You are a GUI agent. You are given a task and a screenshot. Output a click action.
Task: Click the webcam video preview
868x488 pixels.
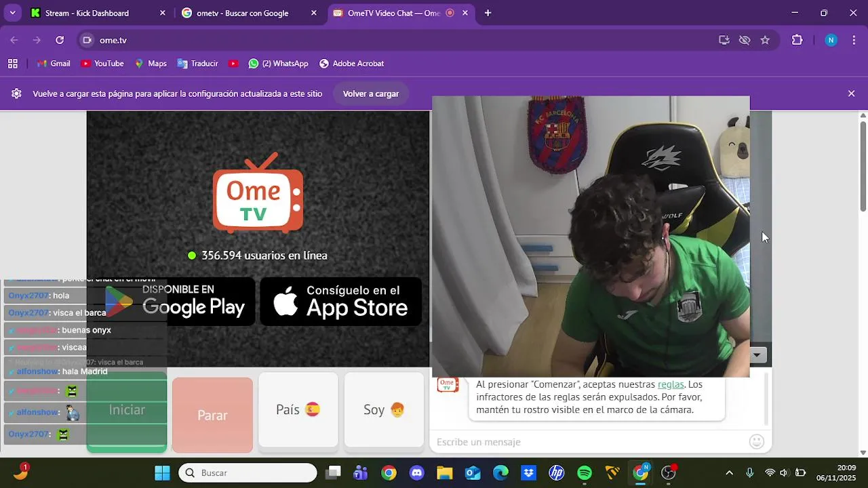591,237
